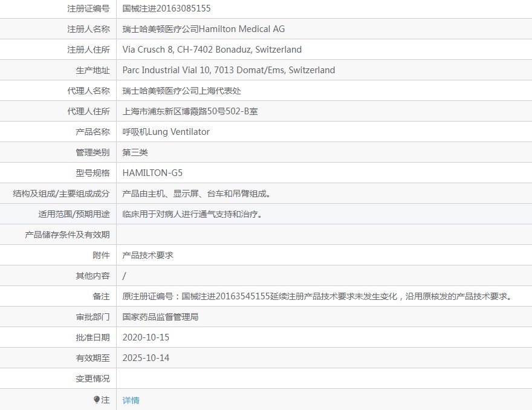Click agent address 上海市浦东新区博霞路50号502-B室
The image size is (532, 410).
coord(190,111)
